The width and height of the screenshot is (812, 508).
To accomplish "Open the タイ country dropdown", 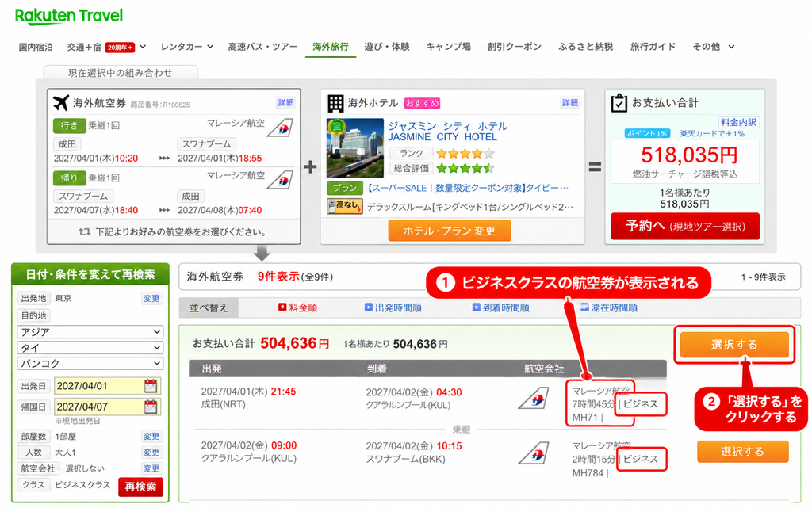I will [x=90, y=348].
